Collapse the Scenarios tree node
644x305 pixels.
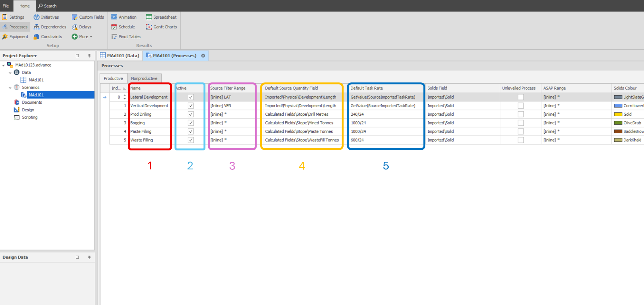click(x=10, y=88)
